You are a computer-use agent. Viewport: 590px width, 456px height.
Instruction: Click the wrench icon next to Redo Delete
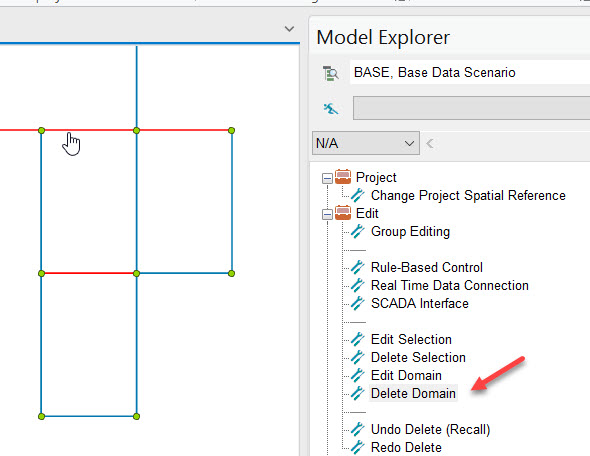tap(357, 447)
